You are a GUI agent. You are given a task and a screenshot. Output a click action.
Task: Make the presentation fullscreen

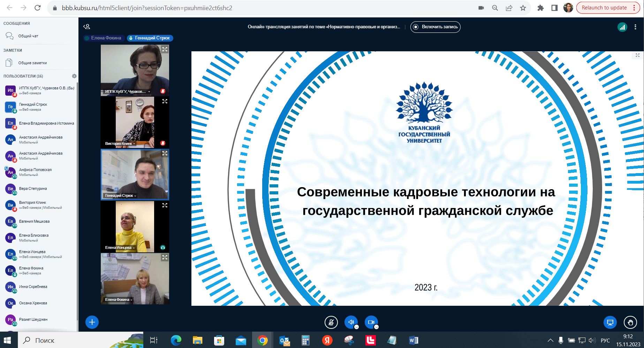(x=637, y=55)
